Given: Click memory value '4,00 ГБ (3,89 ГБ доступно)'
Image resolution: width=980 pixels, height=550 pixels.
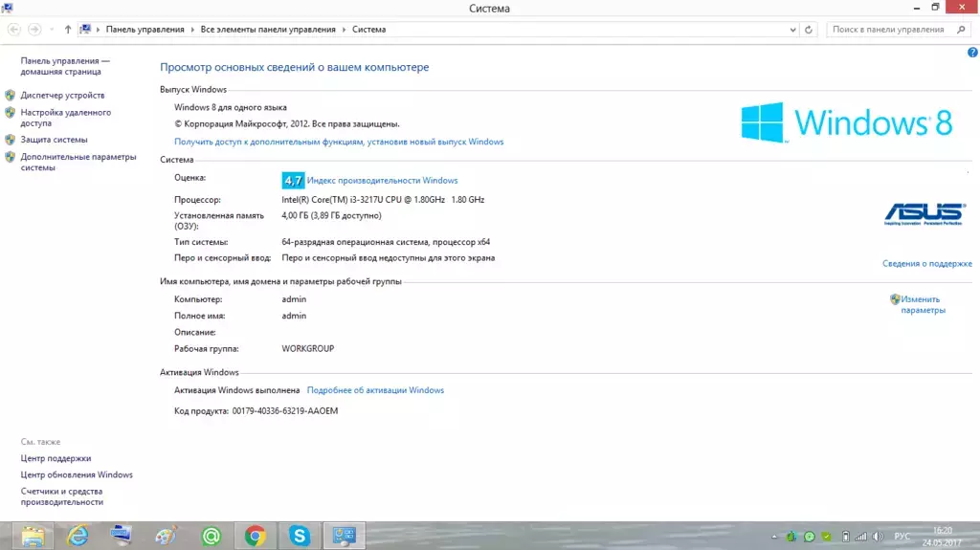Looking at the screenshot, I should (x=331, y=215).
